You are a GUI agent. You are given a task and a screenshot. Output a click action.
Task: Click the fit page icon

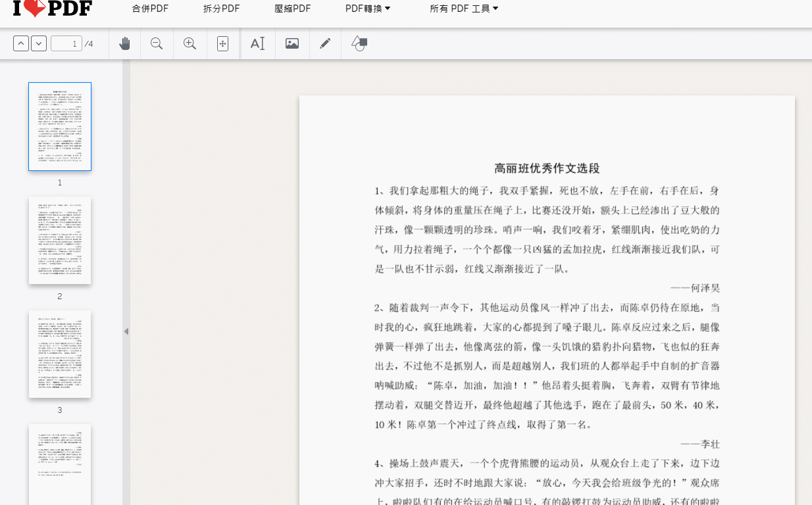point(222,43)
